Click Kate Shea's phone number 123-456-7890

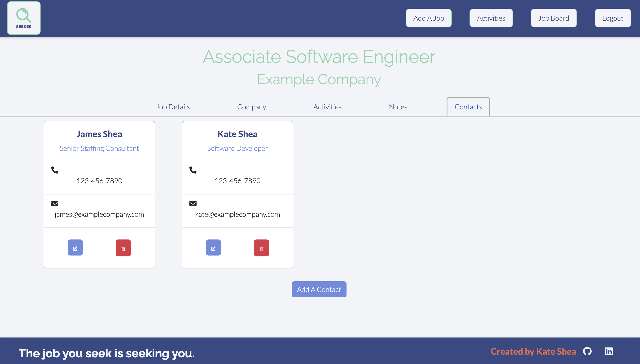tap(238, 181)
